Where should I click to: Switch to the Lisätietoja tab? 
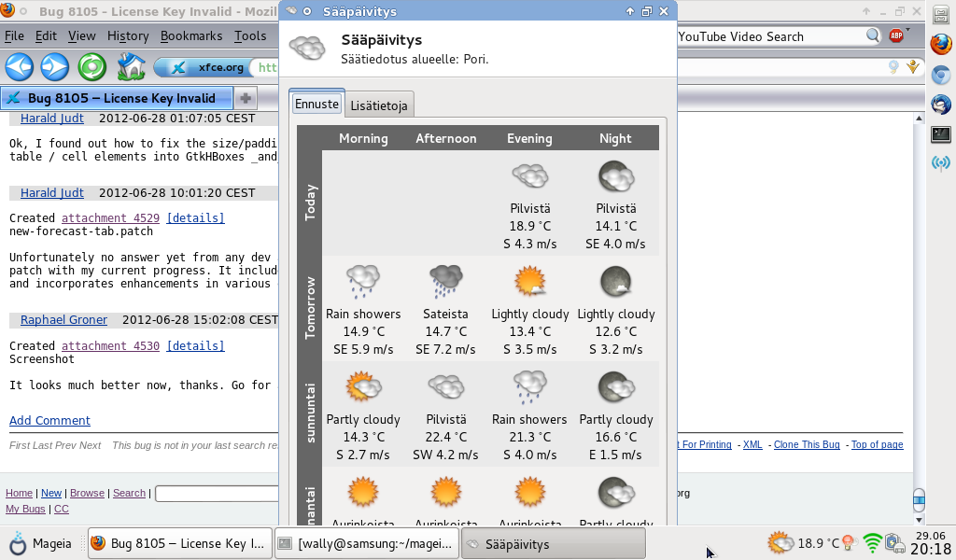pyautogui.click(x=378, y=105)
